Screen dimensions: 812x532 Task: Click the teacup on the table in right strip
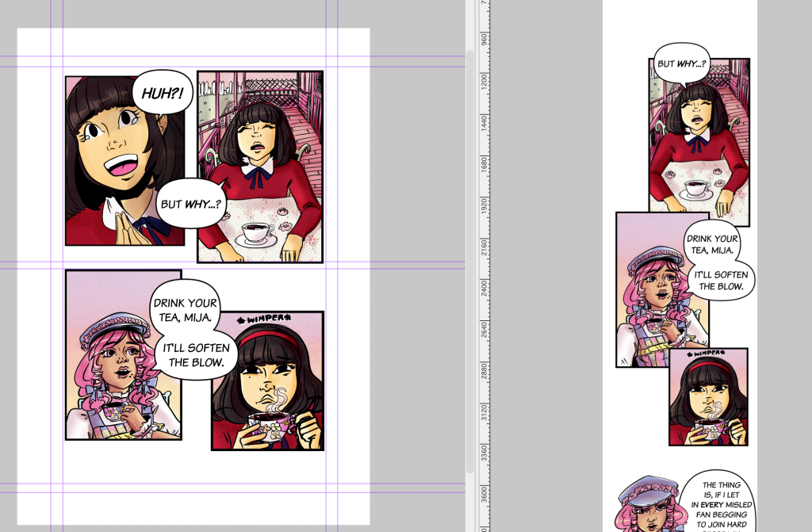[696, 189]
